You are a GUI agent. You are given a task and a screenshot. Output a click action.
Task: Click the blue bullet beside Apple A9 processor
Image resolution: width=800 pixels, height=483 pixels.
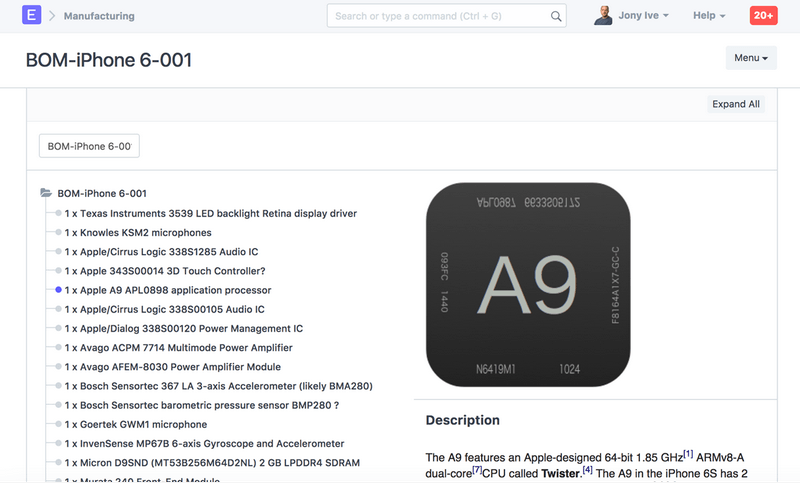(x=59, y=290)
